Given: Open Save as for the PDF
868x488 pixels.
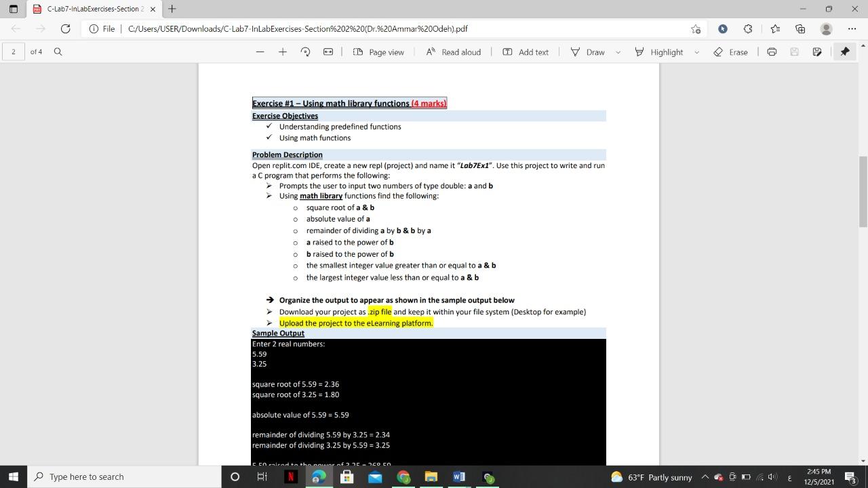Looking at the screenshot, I should 817,52.
